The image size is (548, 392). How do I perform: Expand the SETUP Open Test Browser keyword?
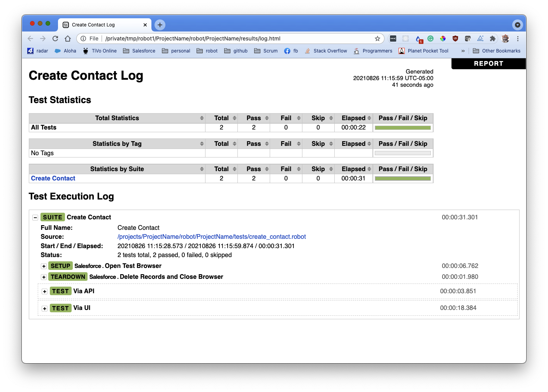tap(44, 266)
